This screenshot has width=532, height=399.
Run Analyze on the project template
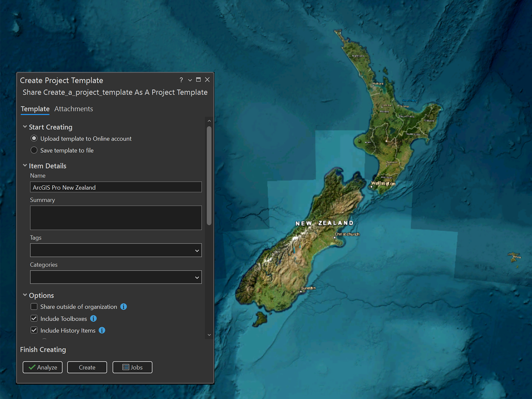[x=42, y=367]
